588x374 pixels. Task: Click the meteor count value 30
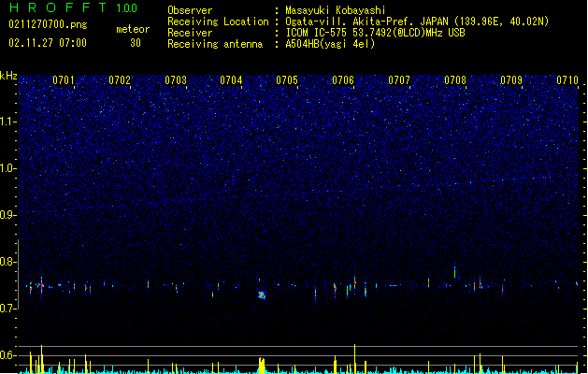[136, 43]
